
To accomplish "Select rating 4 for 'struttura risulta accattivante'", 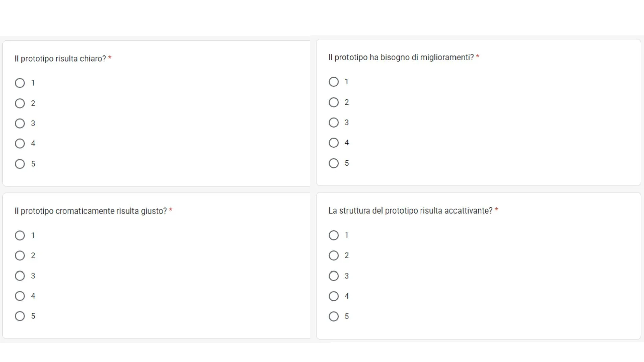I will pyautogui.click(x=334, y=296).
